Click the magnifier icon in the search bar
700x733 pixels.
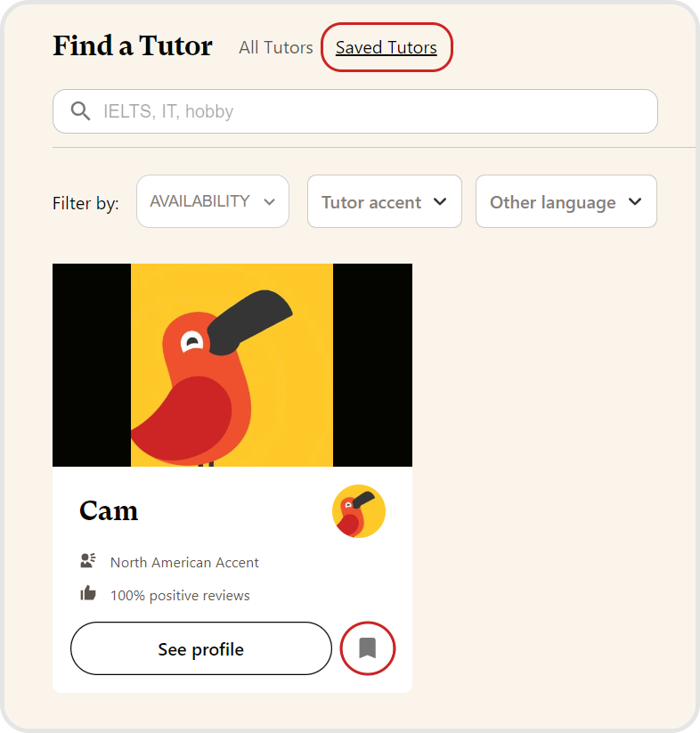pos(80,111)
